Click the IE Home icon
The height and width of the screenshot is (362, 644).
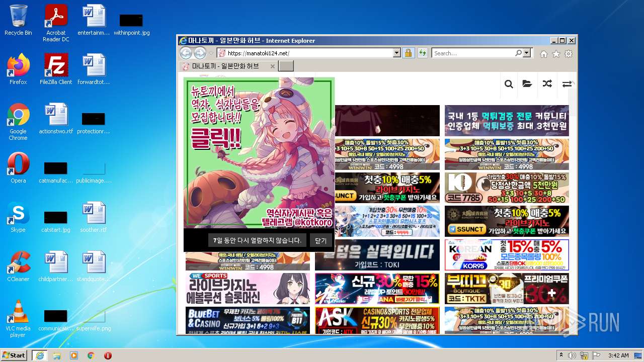543,54
